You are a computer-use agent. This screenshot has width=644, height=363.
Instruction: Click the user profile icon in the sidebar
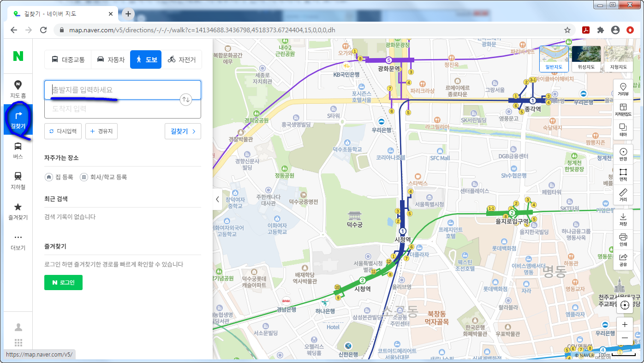(x=18, y=327)
